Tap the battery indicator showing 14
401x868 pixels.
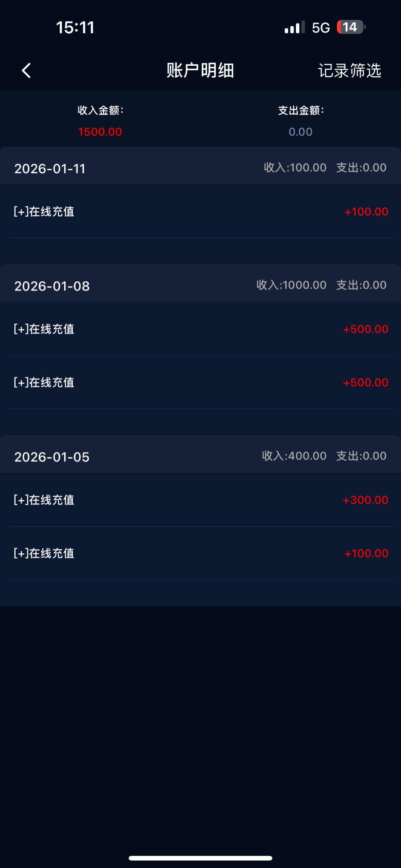click(x=351, y=27)
